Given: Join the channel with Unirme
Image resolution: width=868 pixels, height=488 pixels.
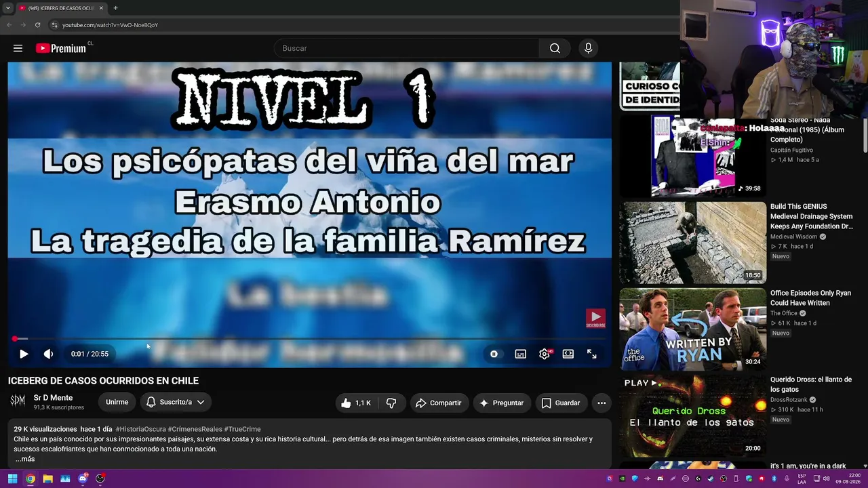Looking at the screenshot, I should click(x=117, y=402).
